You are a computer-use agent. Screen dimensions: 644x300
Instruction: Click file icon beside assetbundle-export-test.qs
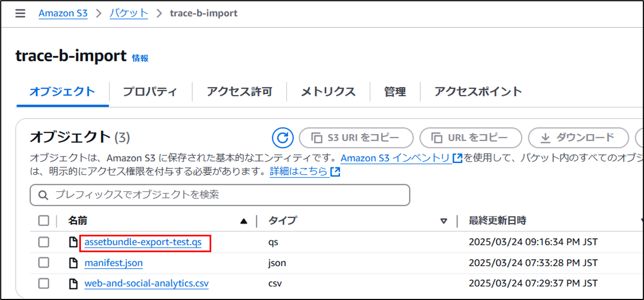click(73, 242)
